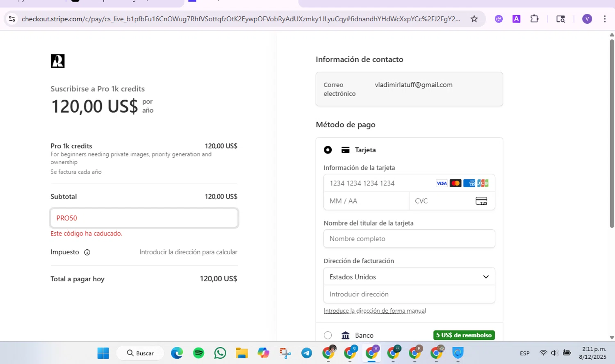Focus the 'Introducir dirección' address field
Viewport: 615px width, 364px height.
[409, 294]
